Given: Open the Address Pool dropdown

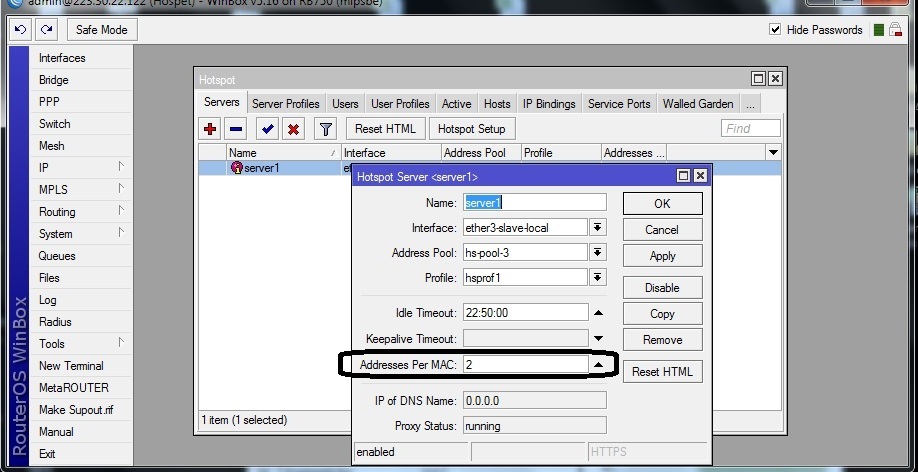Looking at the screenshot, I should click(x=597, y=252).
